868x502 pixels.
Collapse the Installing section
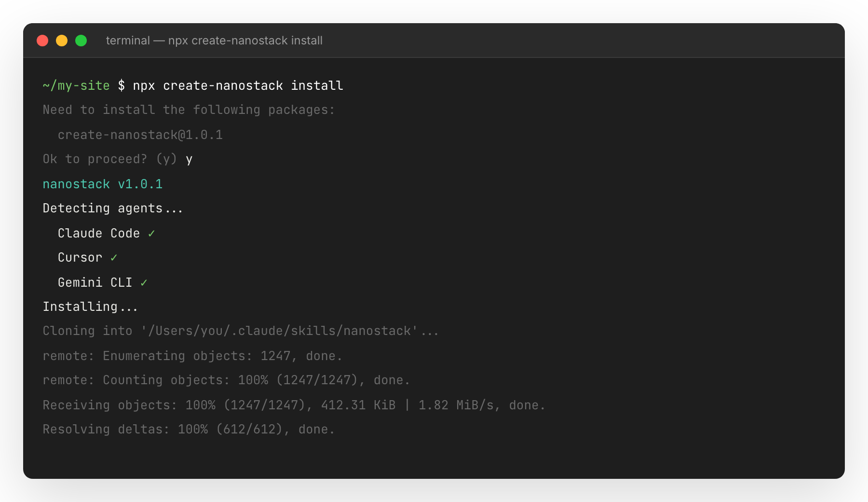click(x=90, y=306)
